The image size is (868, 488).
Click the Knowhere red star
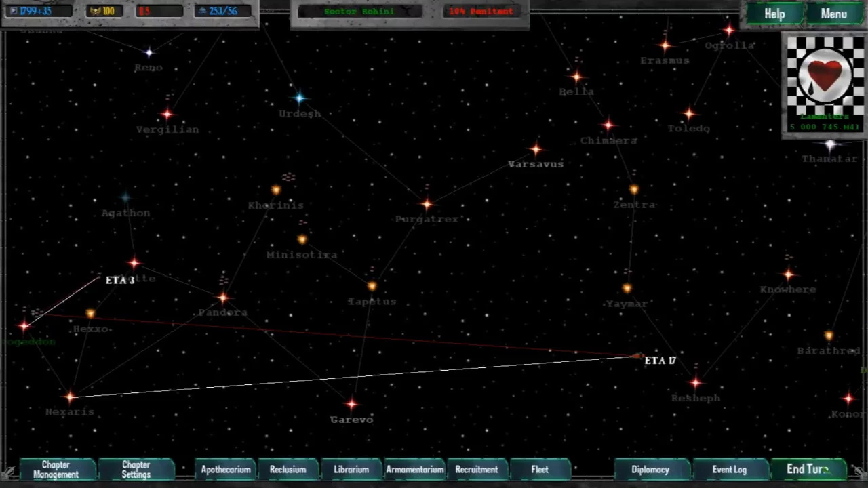coord(788,274)
